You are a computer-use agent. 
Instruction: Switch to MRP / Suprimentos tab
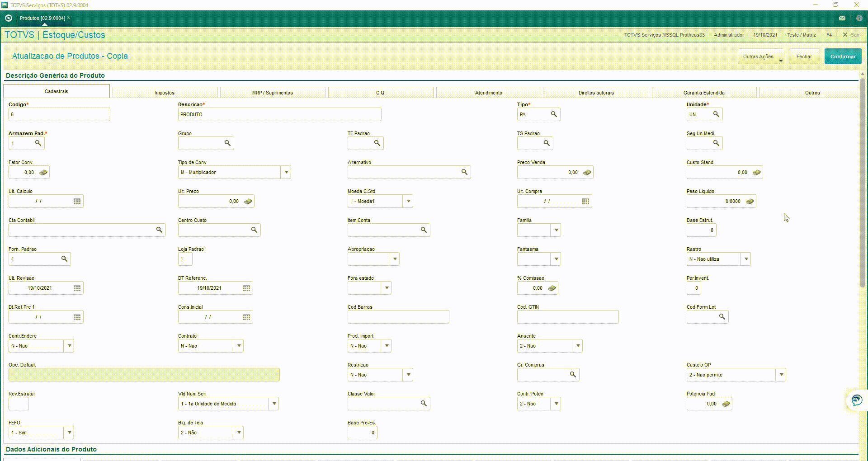(273, 93)
